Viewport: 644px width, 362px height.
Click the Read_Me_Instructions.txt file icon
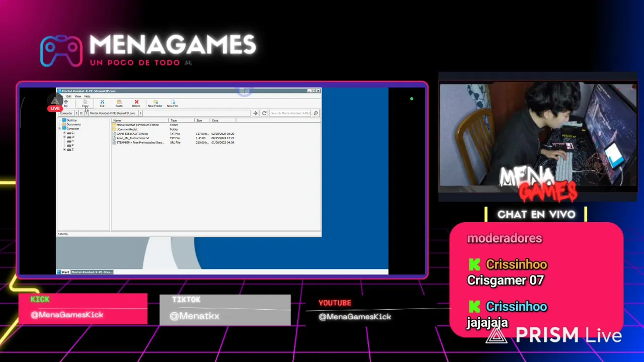tap(114, 138)
